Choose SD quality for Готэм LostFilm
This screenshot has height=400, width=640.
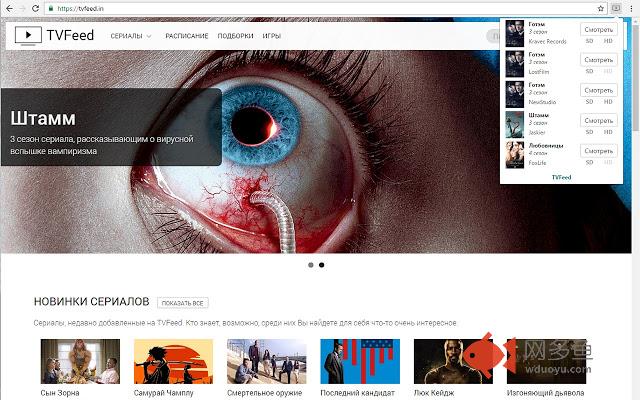589,71
